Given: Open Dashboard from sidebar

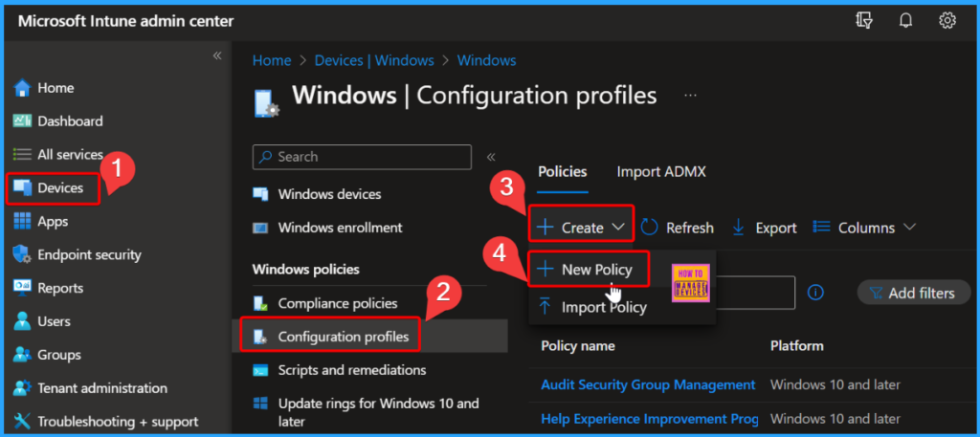Looking at the screenshot, I should click(x=70, y=121).
